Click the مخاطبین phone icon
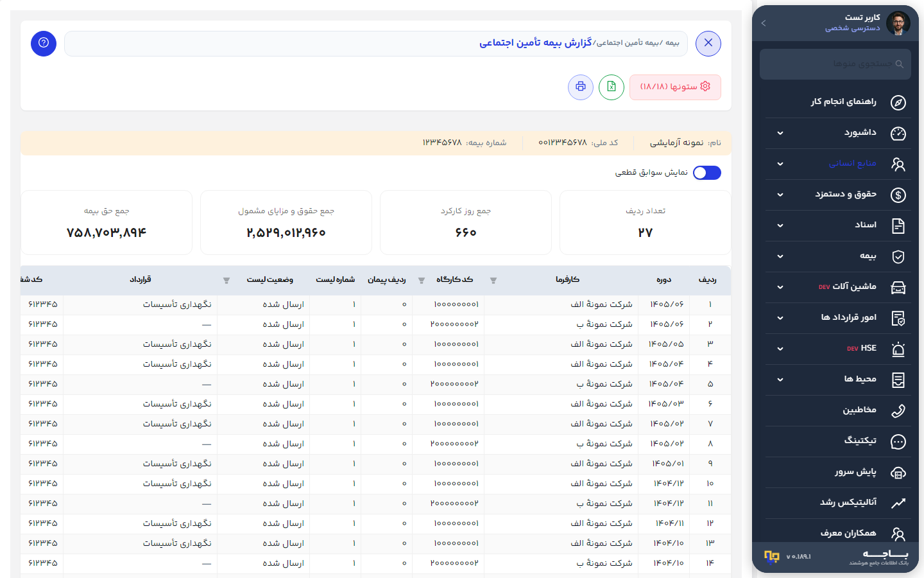 tap(898, 410)
